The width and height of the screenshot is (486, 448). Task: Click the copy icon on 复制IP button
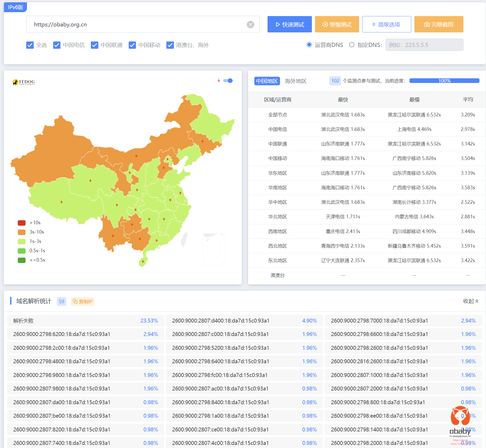click(x=76, y=301)
